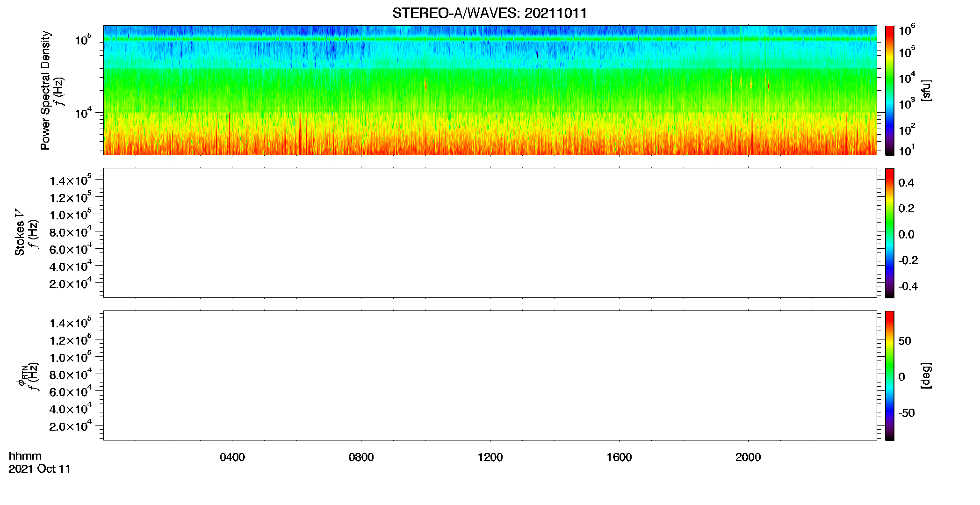
Task: Click inside the empty Stokes V panel
Action: point(490,233)
